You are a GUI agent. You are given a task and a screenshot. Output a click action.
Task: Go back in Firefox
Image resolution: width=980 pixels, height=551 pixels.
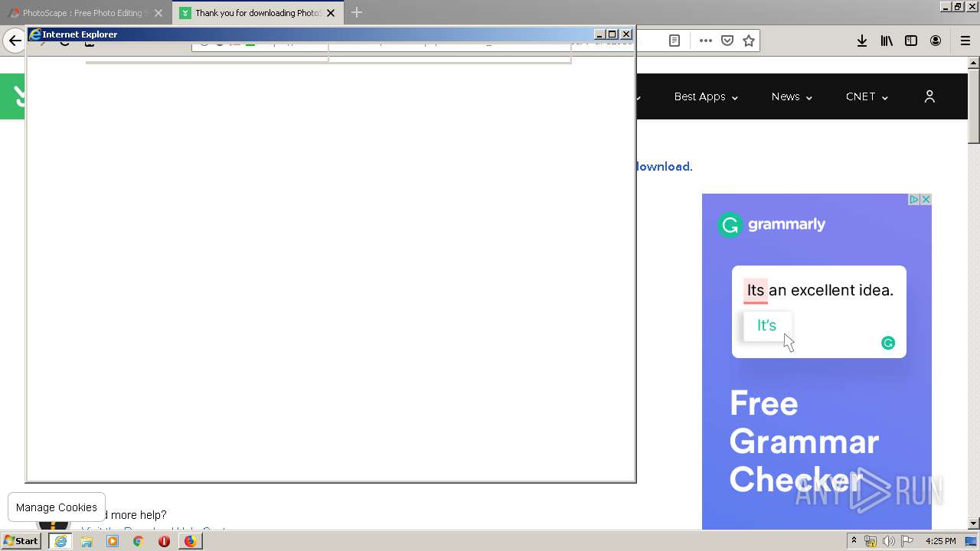tap(15, 41)
